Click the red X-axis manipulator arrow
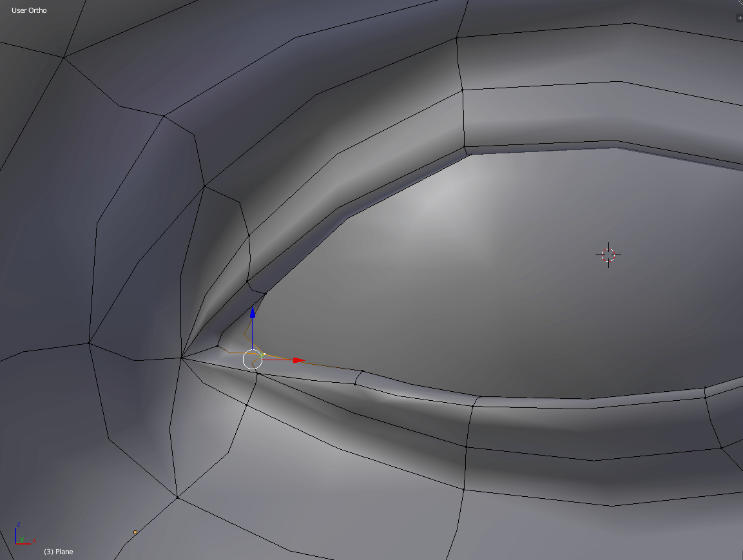This screenshot has height=560, width=743. [x=298, y=360]
